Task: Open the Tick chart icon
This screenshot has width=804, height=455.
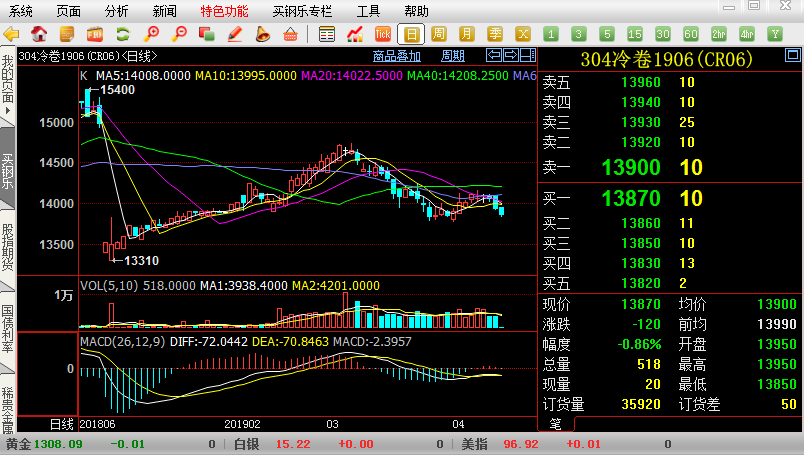Action: (x=382, y=34)
